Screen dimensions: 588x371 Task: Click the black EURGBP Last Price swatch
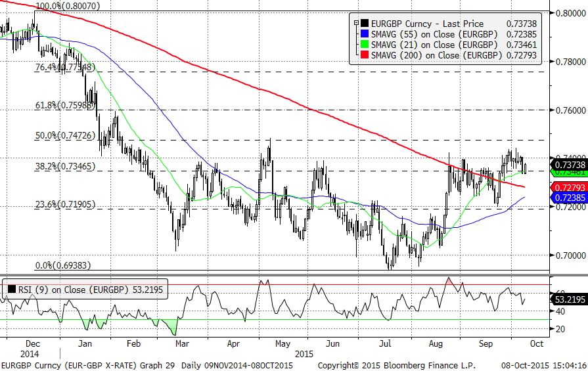pos(365,24)
